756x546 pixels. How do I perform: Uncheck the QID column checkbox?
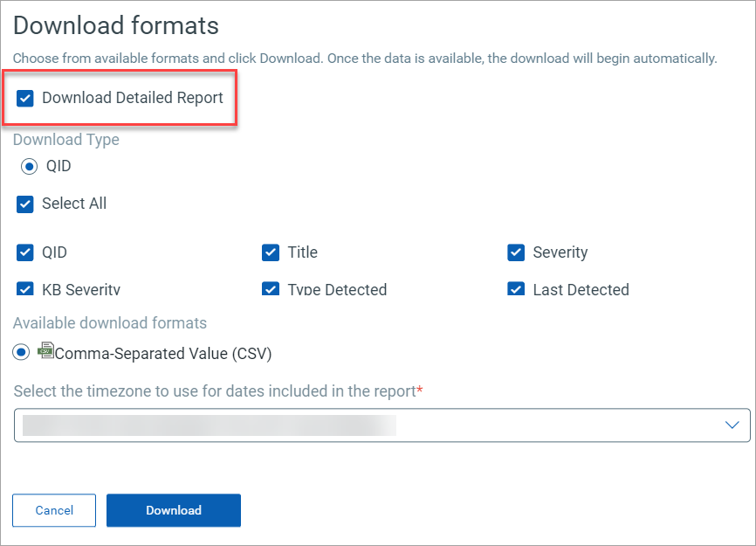tap(25, 252)
